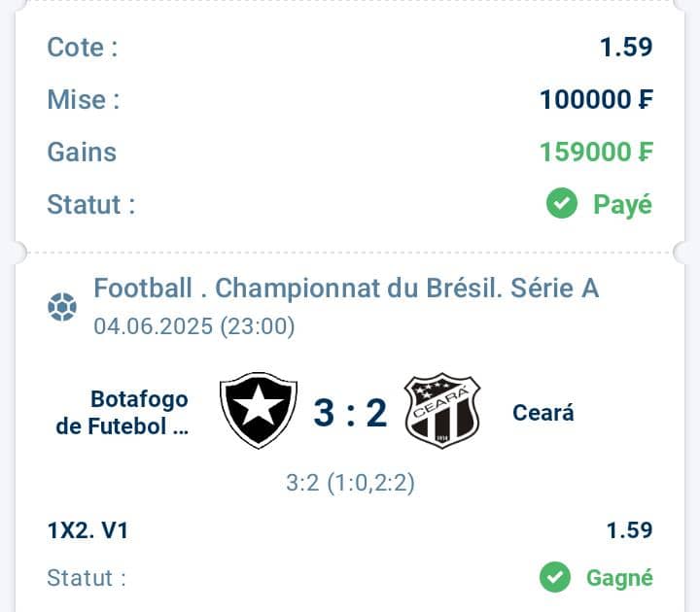Click the Gains label
This screenshot has width=700, height=612.
(82, 153)
